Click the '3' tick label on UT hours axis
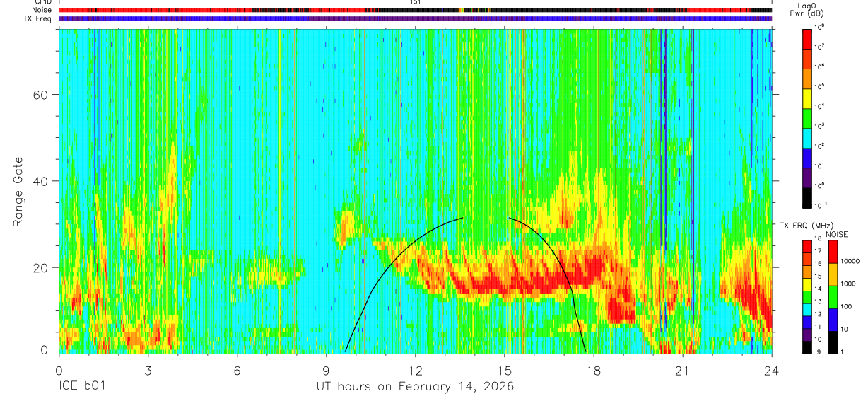Image resolution: width=868 pixels, height=401 pixels. [x=148, y=371]
